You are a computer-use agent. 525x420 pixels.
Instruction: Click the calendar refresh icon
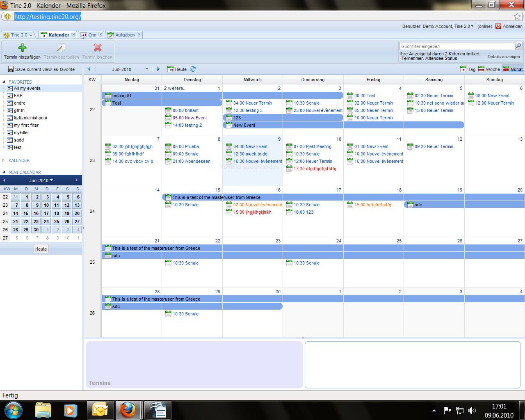(193, 69)
